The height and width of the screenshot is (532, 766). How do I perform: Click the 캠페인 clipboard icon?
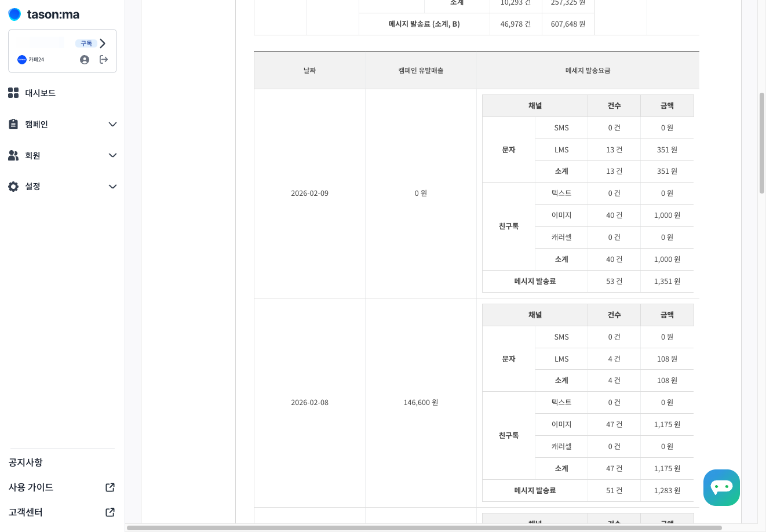(x=13, y=124)
